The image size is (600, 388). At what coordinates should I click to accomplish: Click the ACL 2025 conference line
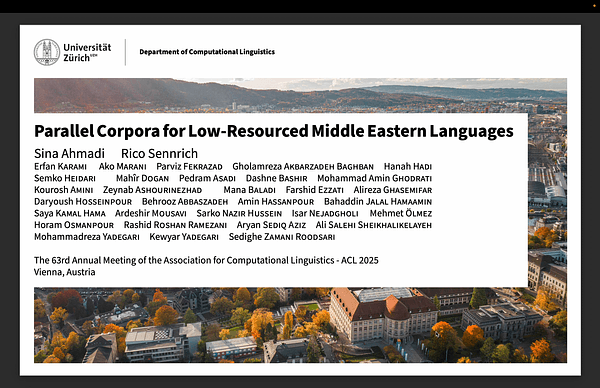click(206, 260)
